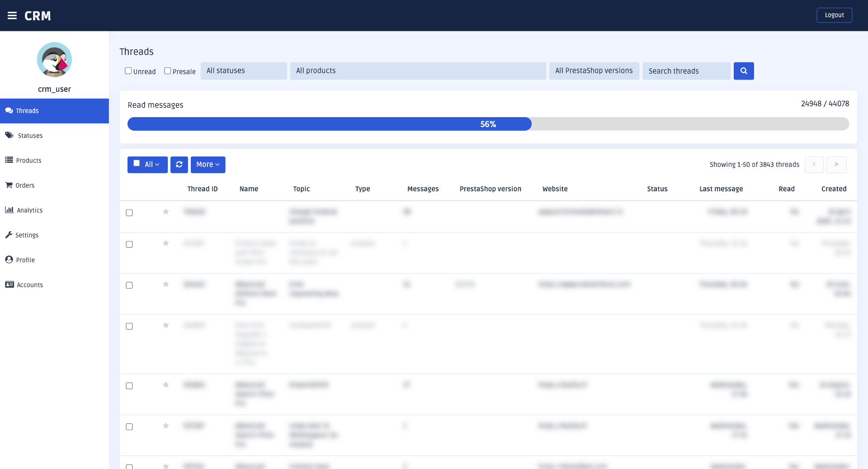Jump to the last page of threads
Image resolution: width=868 pixels, height=469 pixels.
click(836, 165)
